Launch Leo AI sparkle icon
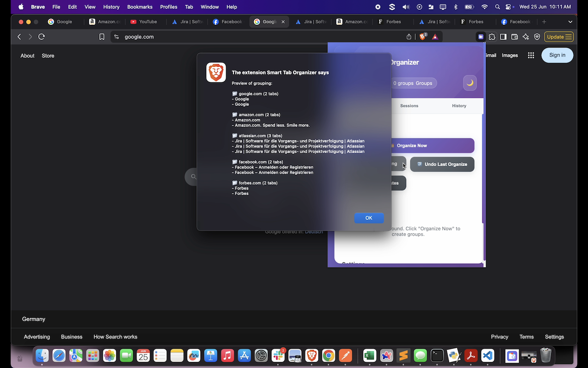588x368 pixels. point(526,37)
